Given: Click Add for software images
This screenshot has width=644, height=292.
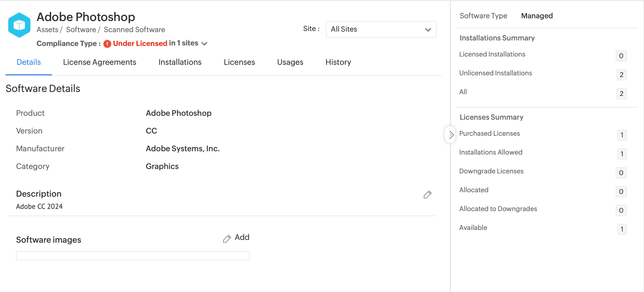Looking at the screenshot, I should pos(242,237).
